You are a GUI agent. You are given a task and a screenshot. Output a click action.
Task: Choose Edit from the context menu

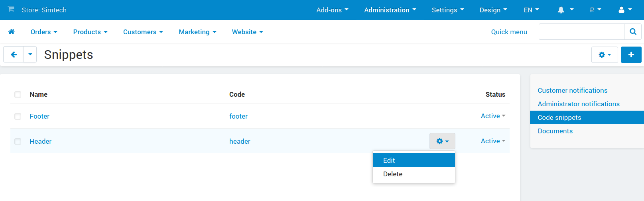tap(414, 160)
